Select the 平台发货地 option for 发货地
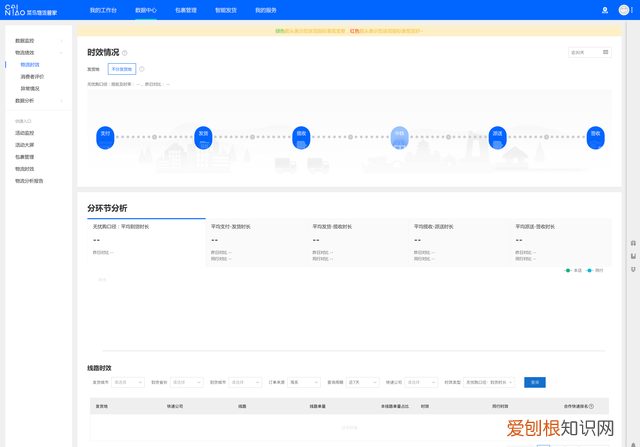 (x=122, y=69)
